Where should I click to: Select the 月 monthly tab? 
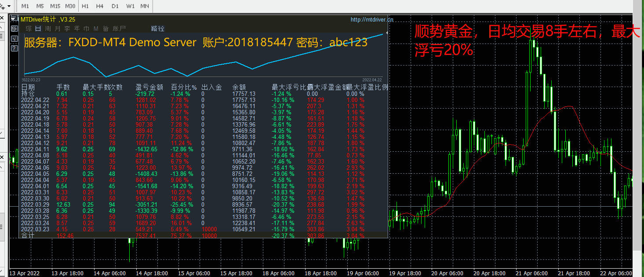[x=58, y=29]
